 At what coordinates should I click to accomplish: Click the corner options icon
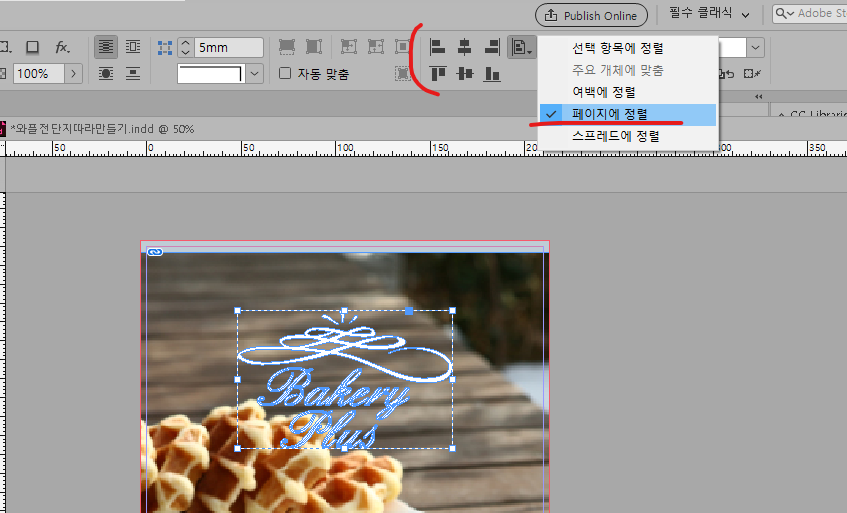point(165,48)
